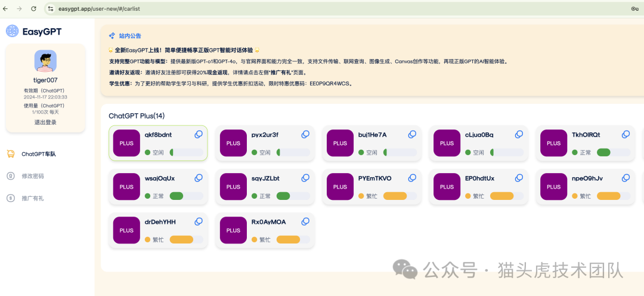Click the purple PLUS badge on pyx2ur3f
Screen dimensions: 644x296
point(233,143)
